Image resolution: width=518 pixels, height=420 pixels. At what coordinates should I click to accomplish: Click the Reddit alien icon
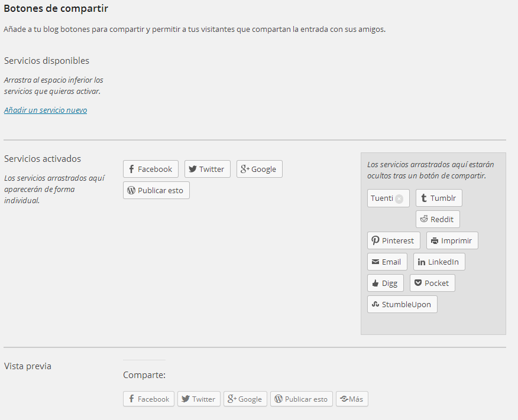[x=424, y=219]
